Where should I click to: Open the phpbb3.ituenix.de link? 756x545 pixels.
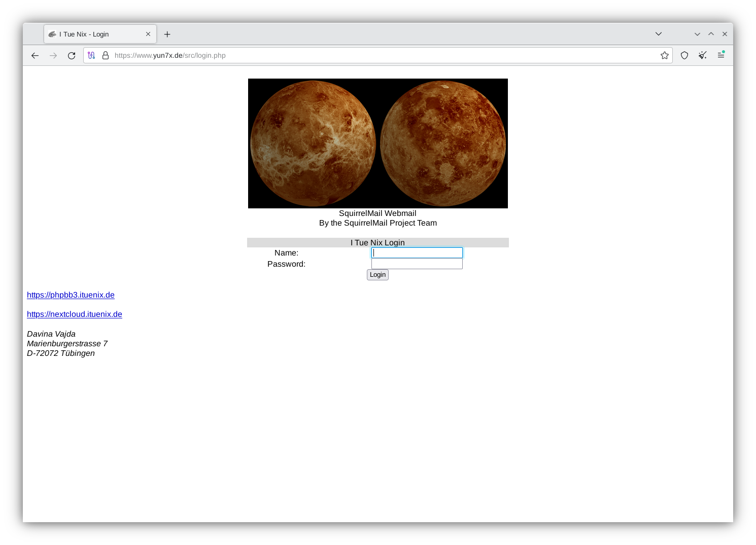(71, 295)
